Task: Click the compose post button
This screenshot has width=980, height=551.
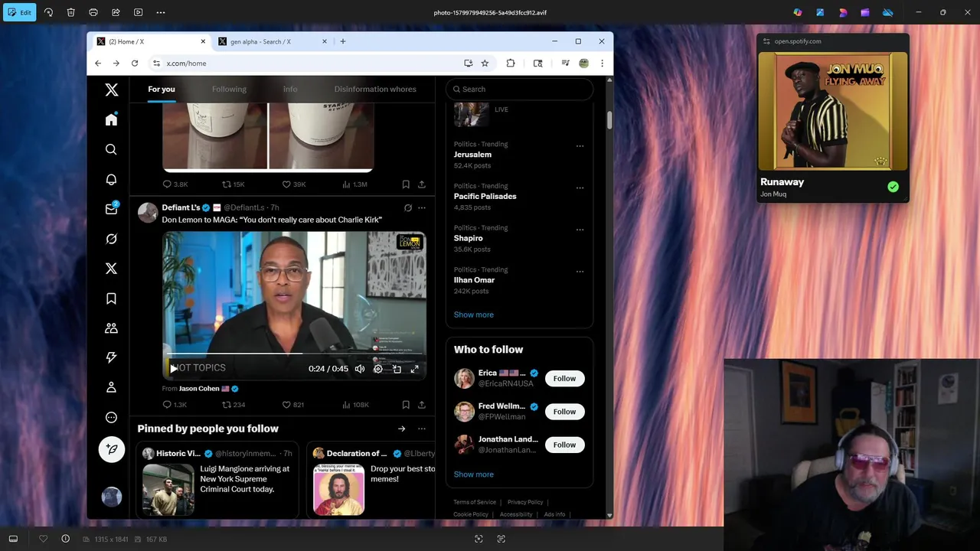Action: [112, 449]
